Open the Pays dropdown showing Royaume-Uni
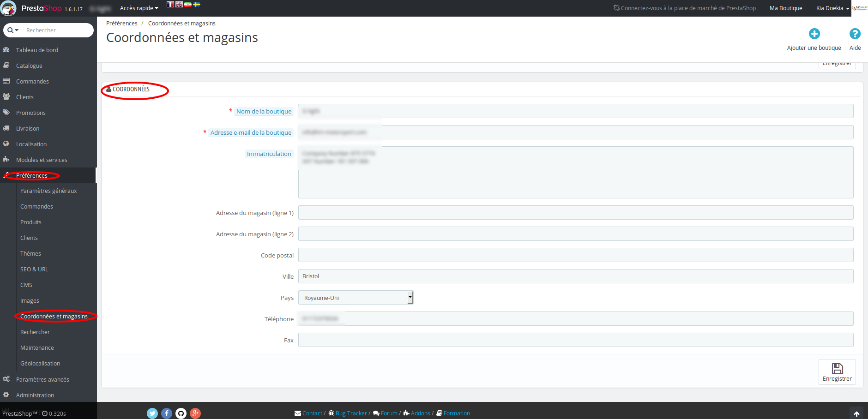The width and height of the screenshot is (868, 419). coord(356,298)
